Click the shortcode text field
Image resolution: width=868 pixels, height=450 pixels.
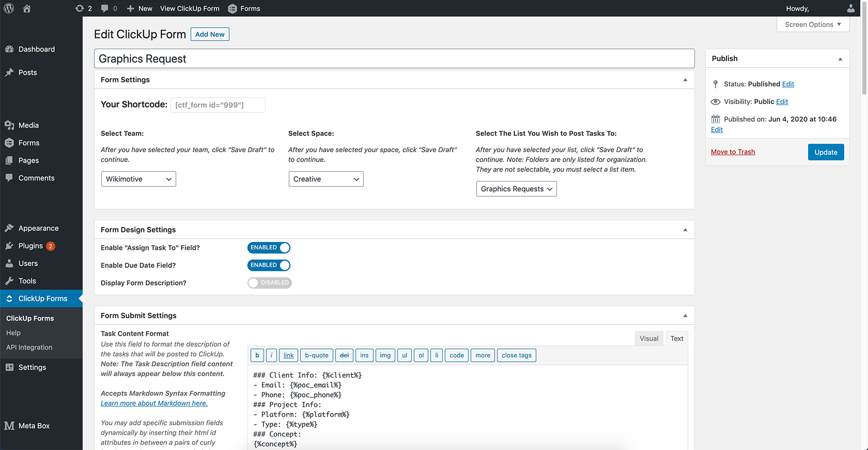click(x=218, y=105)
